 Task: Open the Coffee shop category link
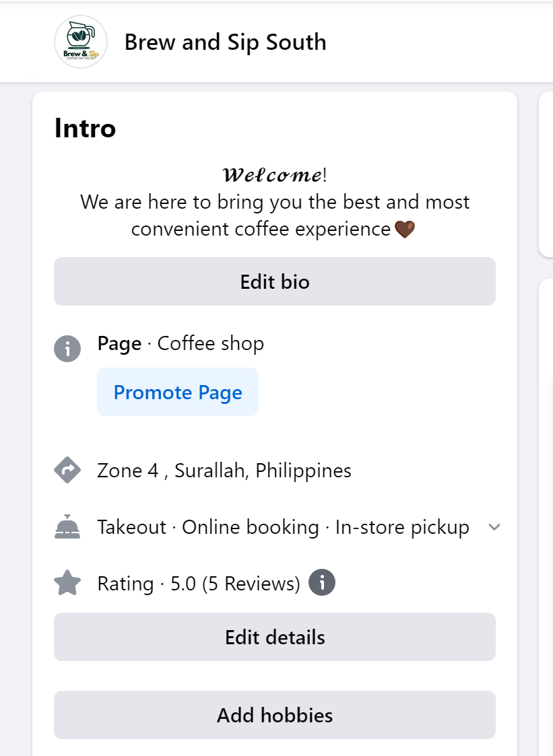click(210, 343)
